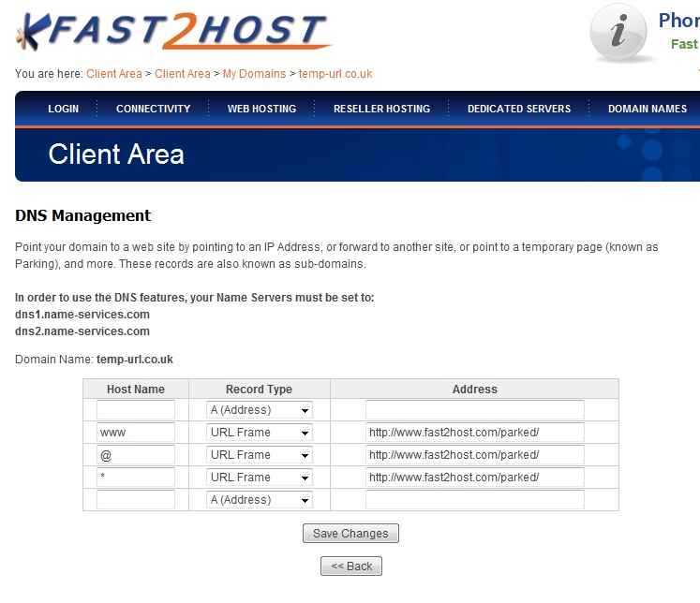Open the CONNECTIVITY menu item
The image size is (700, 603).
[153, 109]
